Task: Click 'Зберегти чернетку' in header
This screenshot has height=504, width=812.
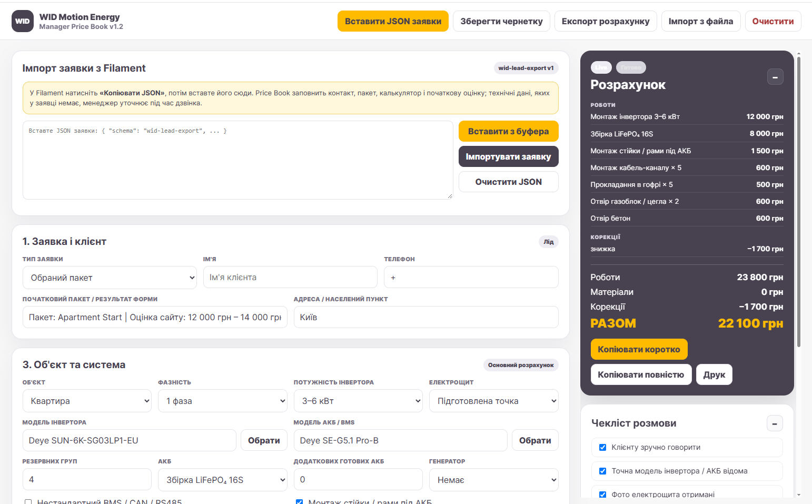Action: coord(501,21)
